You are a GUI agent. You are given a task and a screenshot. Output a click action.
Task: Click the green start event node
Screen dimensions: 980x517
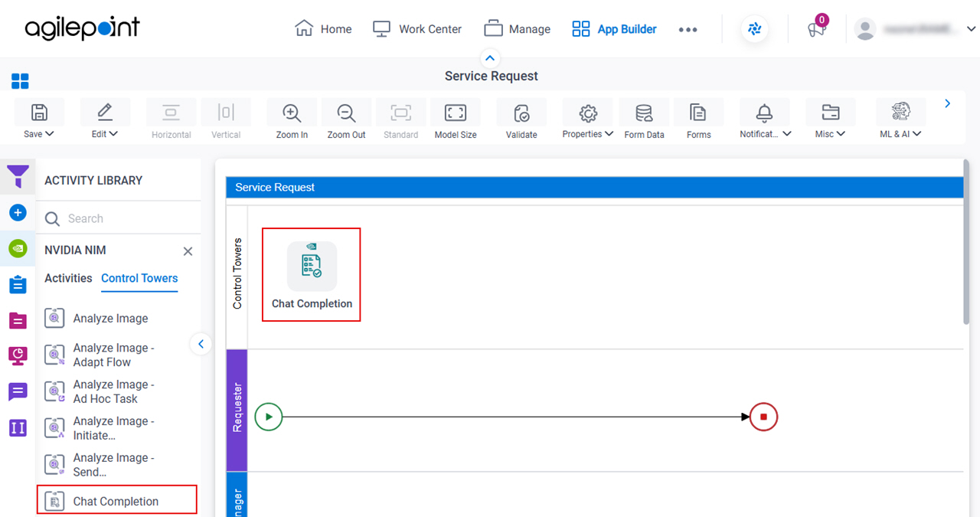click(x=269, y=417)
